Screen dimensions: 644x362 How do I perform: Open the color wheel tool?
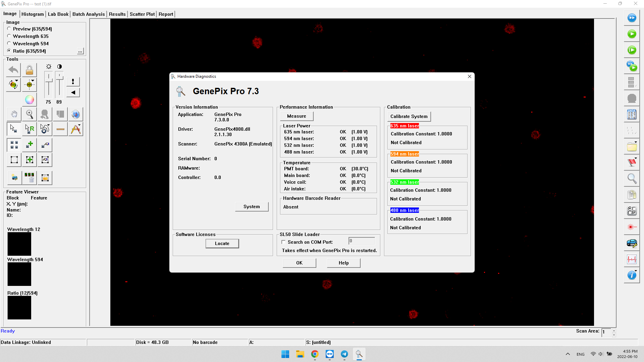pyautogui.click(x=29, y=100)
